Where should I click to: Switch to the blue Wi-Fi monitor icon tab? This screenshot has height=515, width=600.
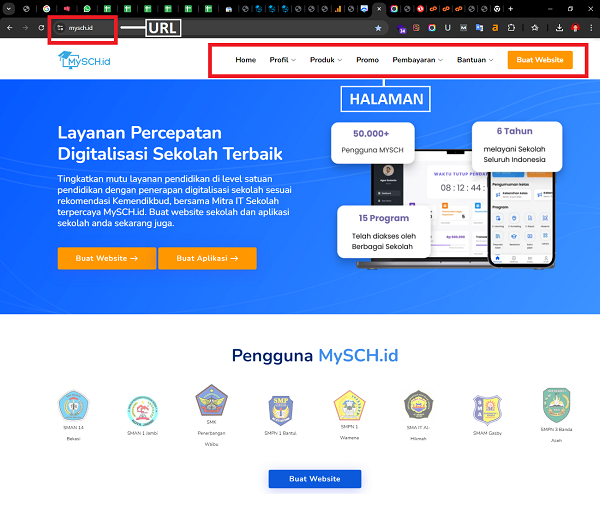364,9
